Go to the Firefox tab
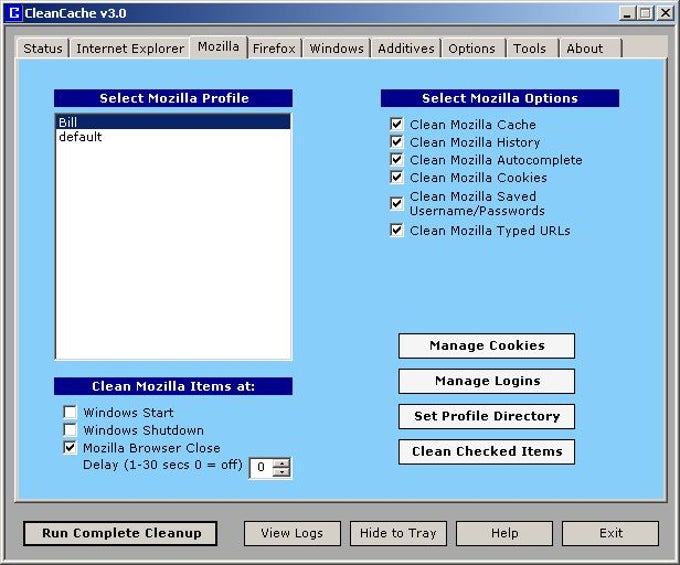 click(x=274, y=48)
